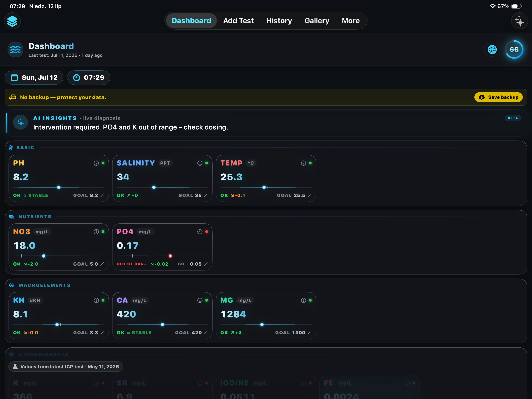Click the Salinity value 34
Image resolution: width=532 pixels, height=399 pixels.
coord(123,177)
